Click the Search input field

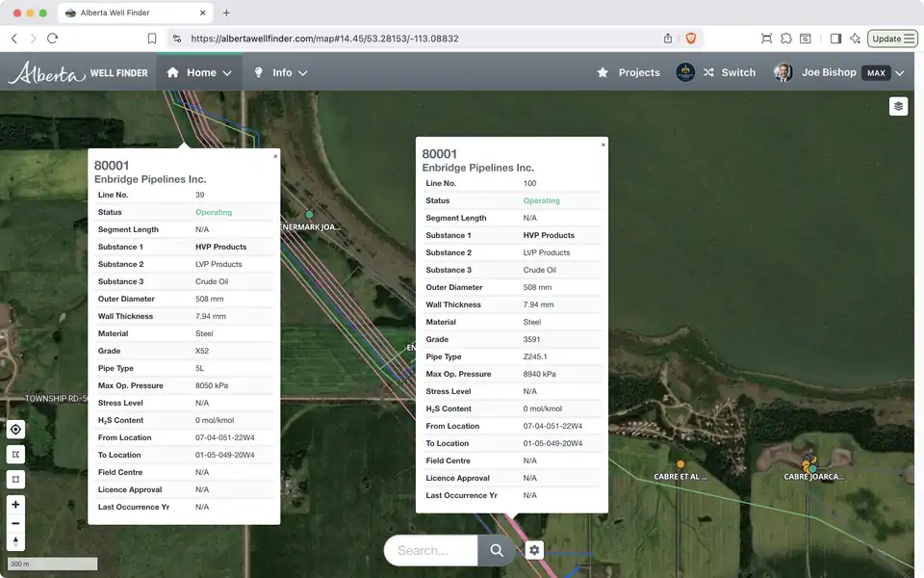[431, 550]
